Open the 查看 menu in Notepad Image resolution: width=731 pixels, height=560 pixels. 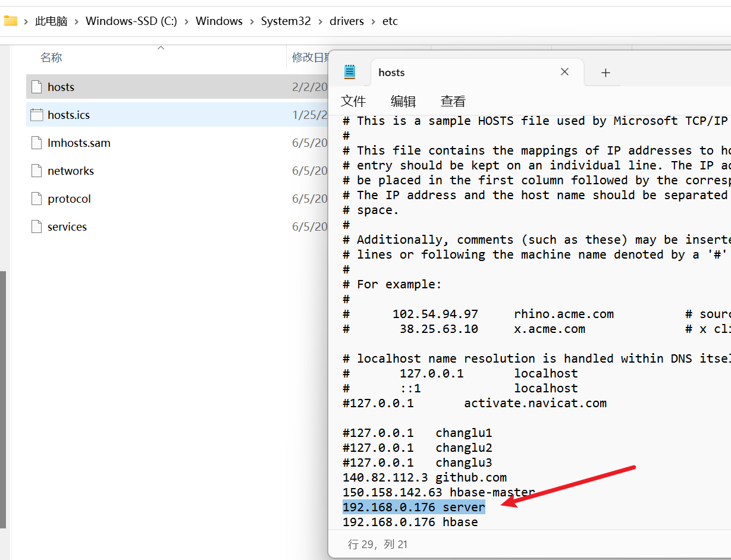453,102
